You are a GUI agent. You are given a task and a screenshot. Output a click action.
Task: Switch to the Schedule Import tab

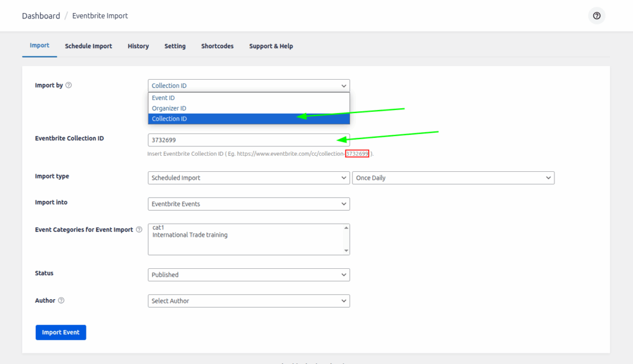[x=88, y=46]
